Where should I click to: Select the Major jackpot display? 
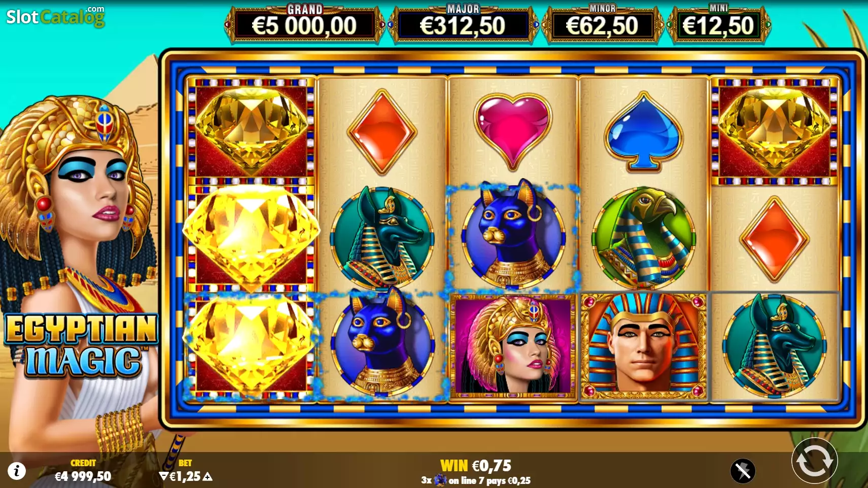click(x=463, y=23)
